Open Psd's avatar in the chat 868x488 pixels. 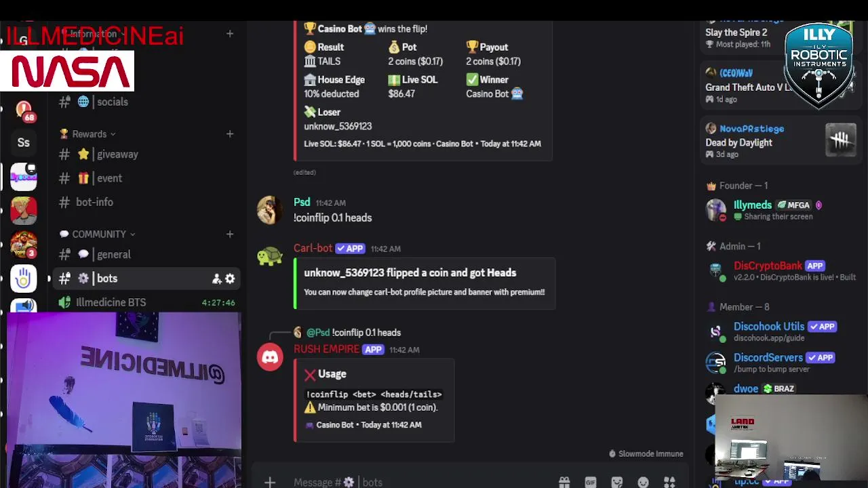[270, 210]
